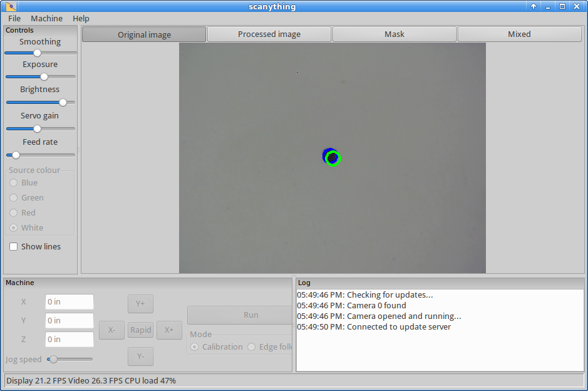
Task: Click the green detected circle in camera image
Action: click(x=333, y=158)
